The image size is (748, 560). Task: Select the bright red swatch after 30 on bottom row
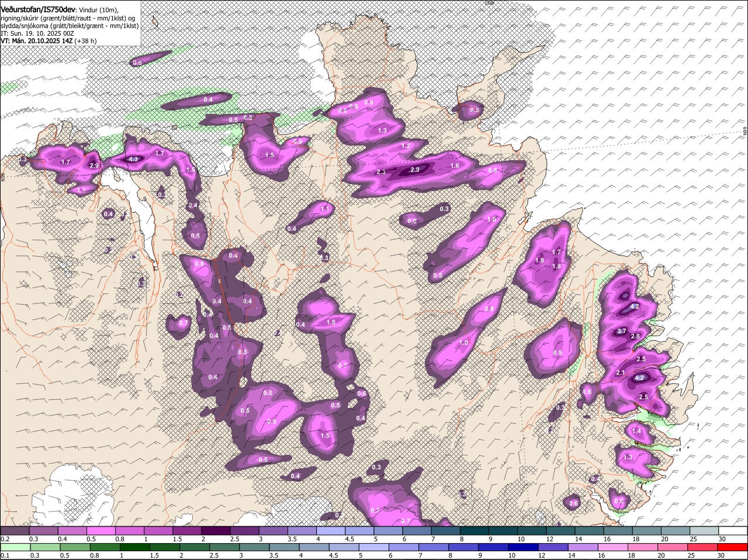pos(733,548)
